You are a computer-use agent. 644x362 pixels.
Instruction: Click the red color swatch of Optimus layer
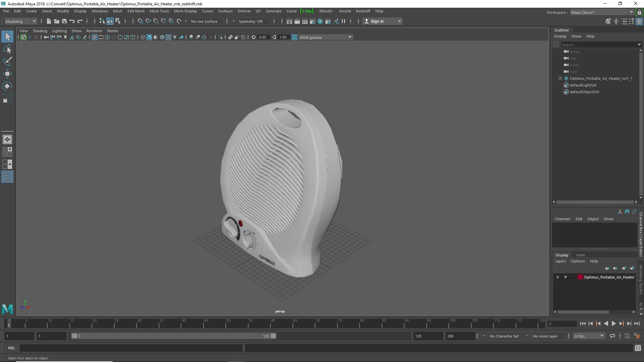(580, 277)
